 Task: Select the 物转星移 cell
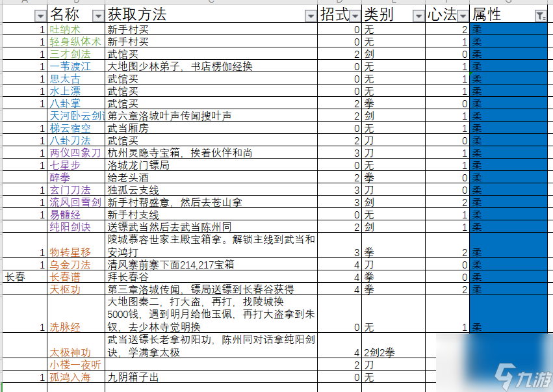76,246
